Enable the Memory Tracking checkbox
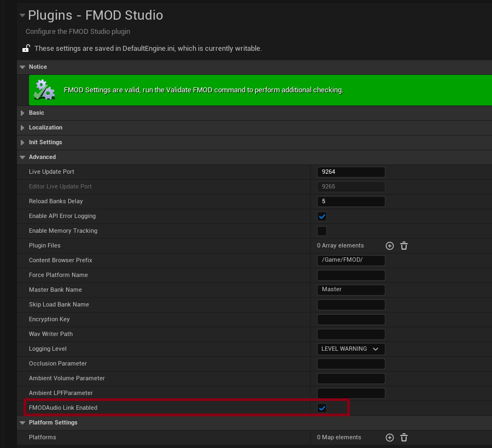Viewport: 492px width, 448px height. [x=322, y=231]
